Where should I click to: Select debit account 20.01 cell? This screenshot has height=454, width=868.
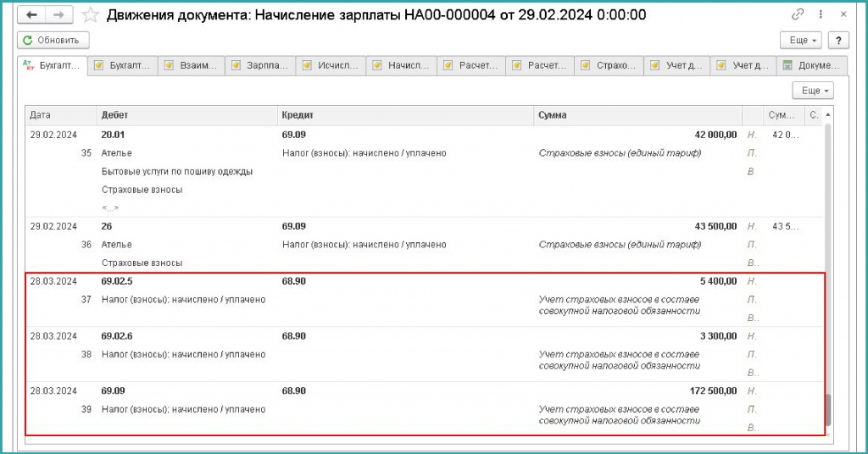pos(113,135)
